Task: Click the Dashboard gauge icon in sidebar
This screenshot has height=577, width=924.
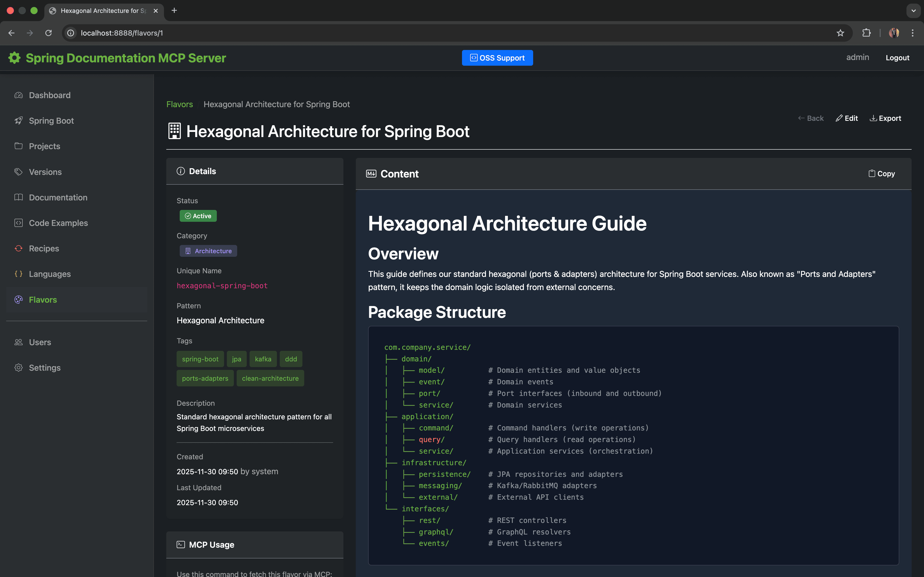Action: point(18,95)
